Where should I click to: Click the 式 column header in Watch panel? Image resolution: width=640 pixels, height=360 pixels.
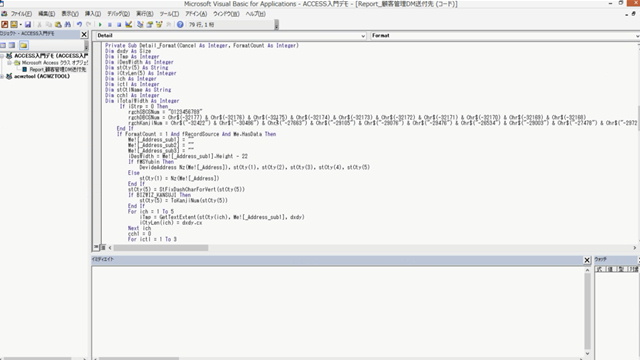[600, 269]
